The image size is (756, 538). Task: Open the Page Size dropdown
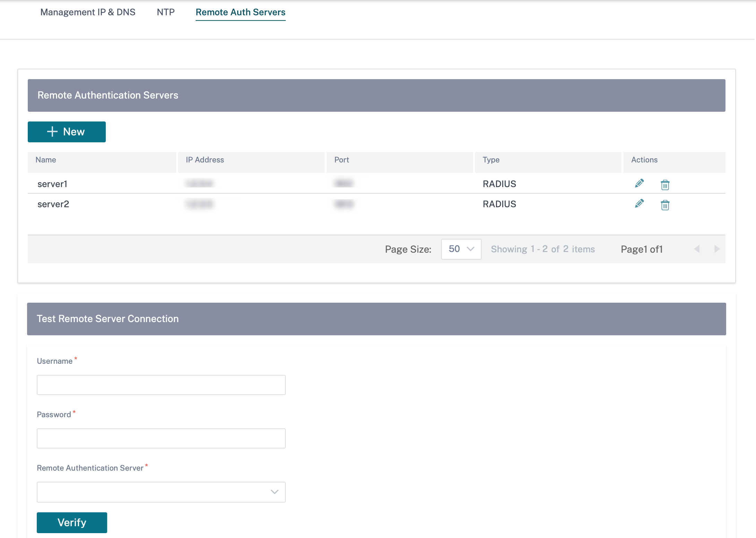461,249
